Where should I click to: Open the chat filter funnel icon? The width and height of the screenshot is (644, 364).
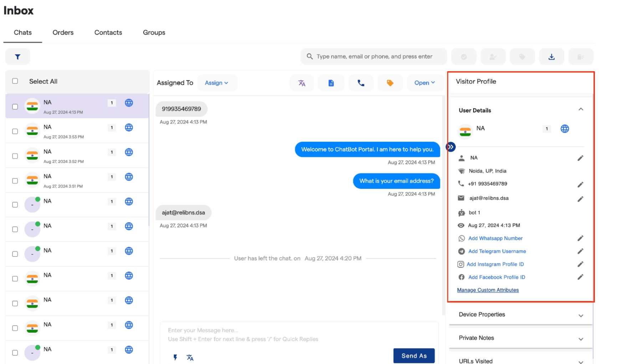(17, 57)
